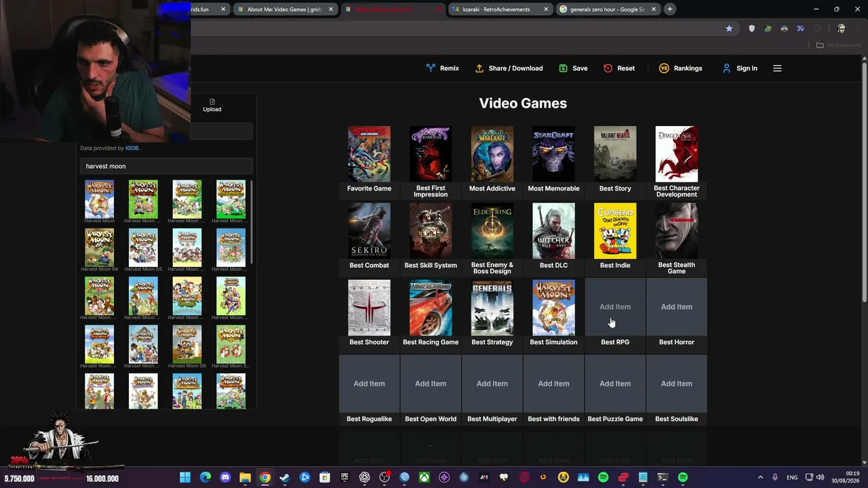This screenshot has height=488, width=868.
Task: Select the Harvest Moon DS search result
Action: (143, 247)
